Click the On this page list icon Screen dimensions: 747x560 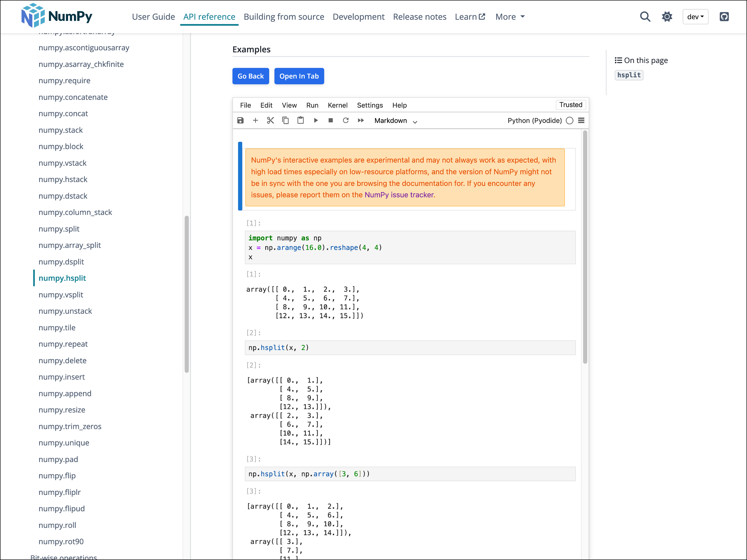click(618, 61)
